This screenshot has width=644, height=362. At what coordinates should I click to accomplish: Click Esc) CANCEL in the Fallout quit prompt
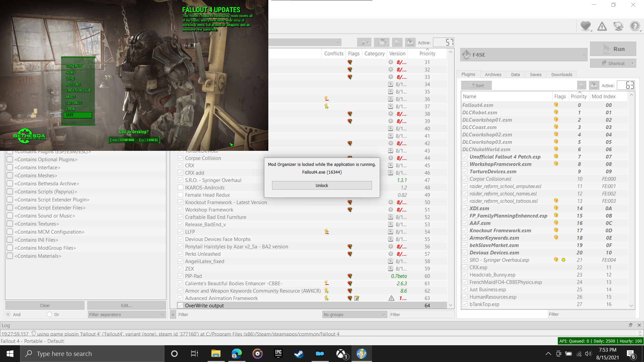pos(148,140)
